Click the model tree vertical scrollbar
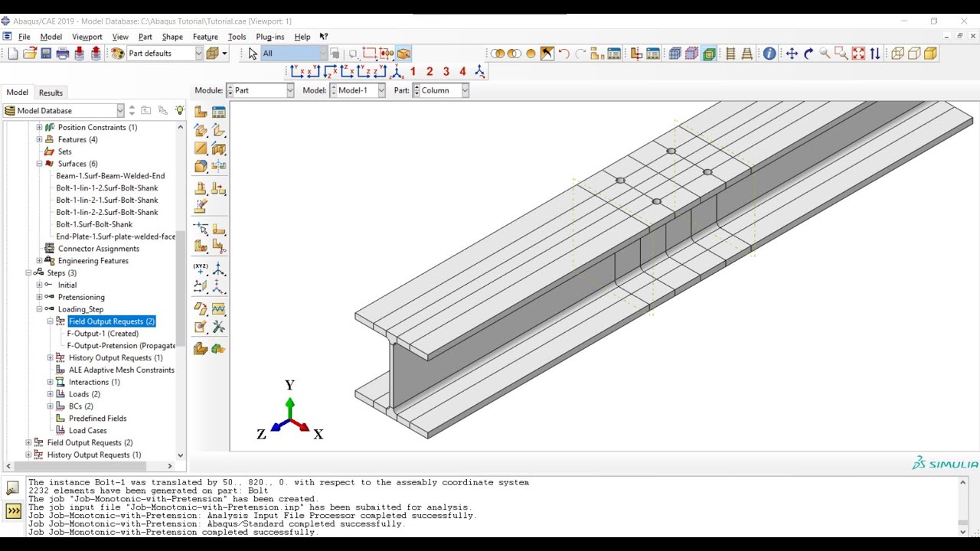Viewport: 980px width, 551px height. [x=181, y=289]
